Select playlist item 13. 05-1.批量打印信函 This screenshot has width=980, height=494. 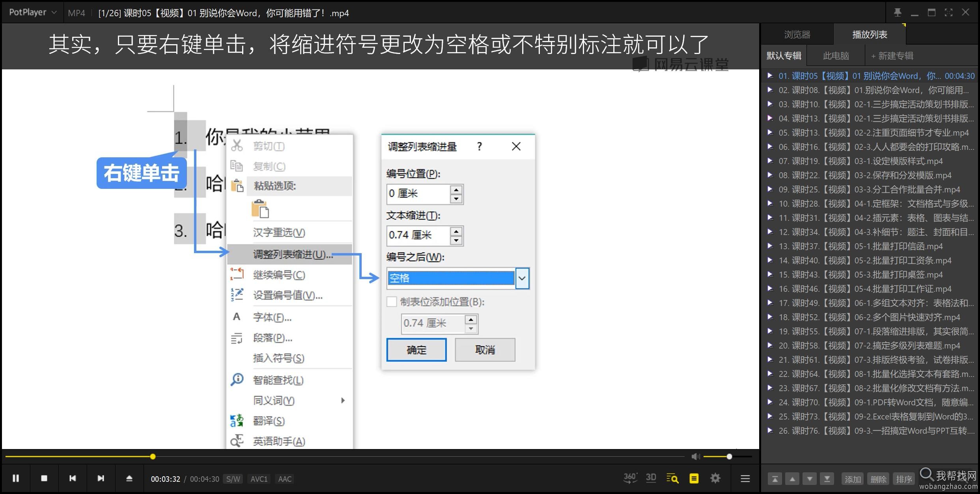[x=870, y=246]
